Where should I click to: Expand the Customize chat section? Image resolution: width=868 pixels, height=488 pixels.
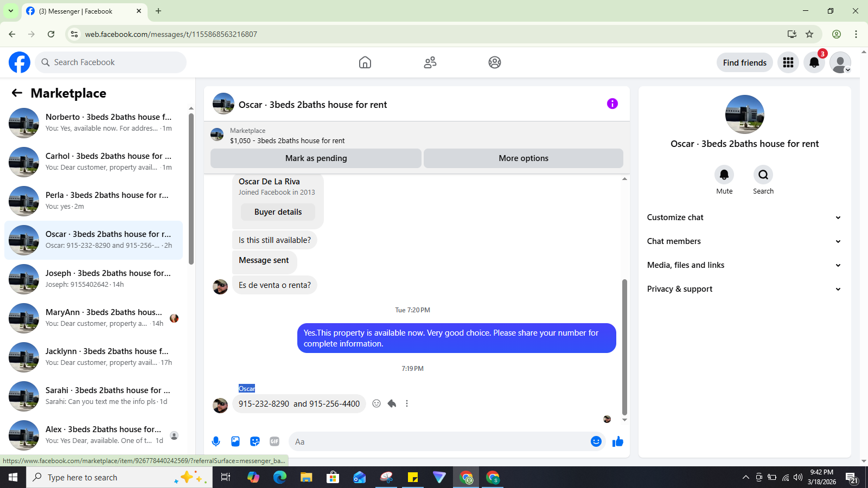(x=744, y=217)
